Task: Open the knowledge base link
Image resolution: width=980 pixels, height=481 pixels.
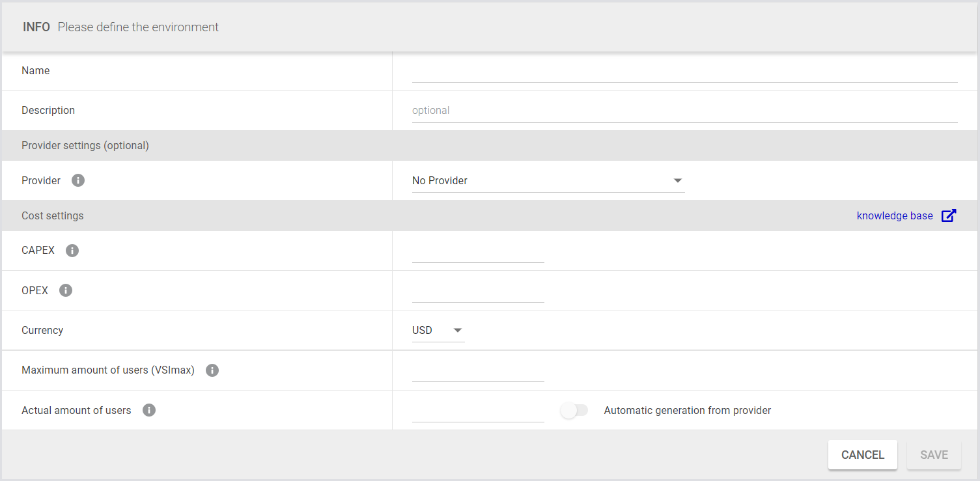Action: [x=894, y=215]
